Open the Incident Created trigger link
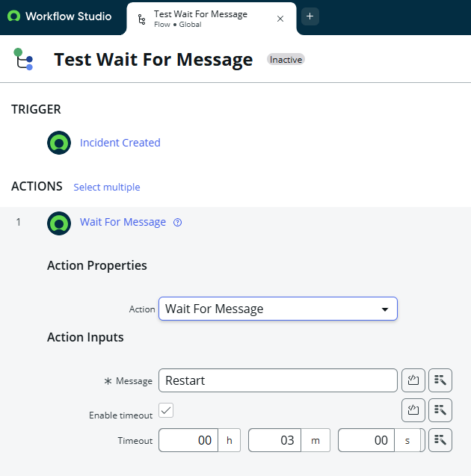The width and height of the screenshot is (471, 476). point(120,143)
